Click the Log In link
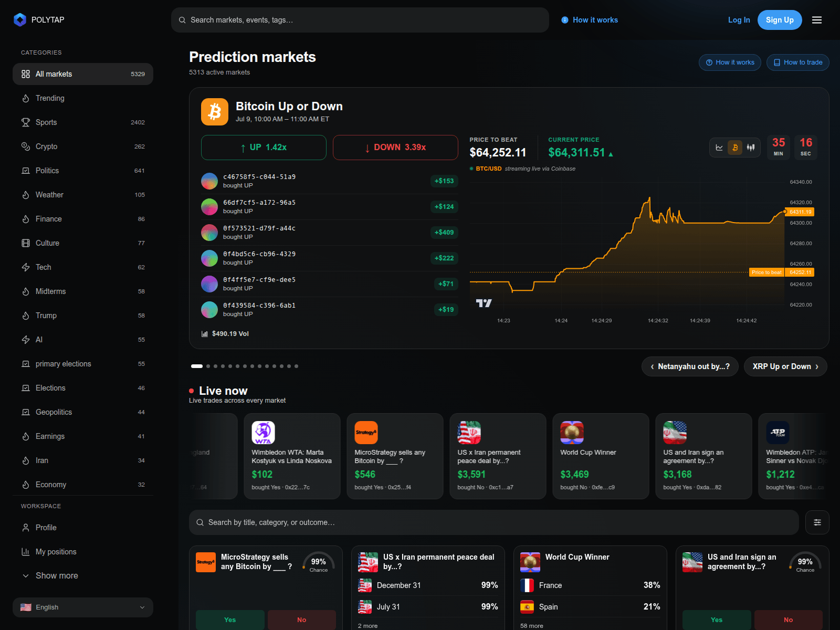This screenshot has height=630, width=840. pos(739,20)
